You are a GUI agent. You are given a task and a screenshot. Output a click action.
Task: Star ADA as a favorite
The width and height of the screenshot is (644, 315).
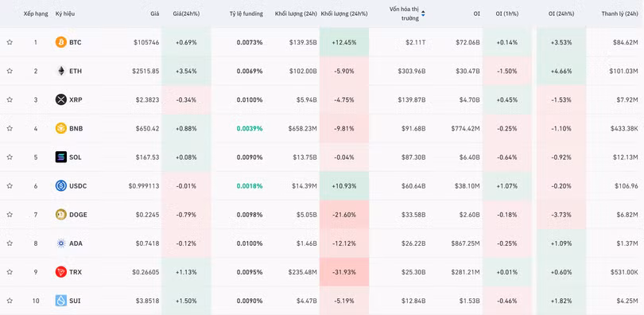click(x=10, y=243)
